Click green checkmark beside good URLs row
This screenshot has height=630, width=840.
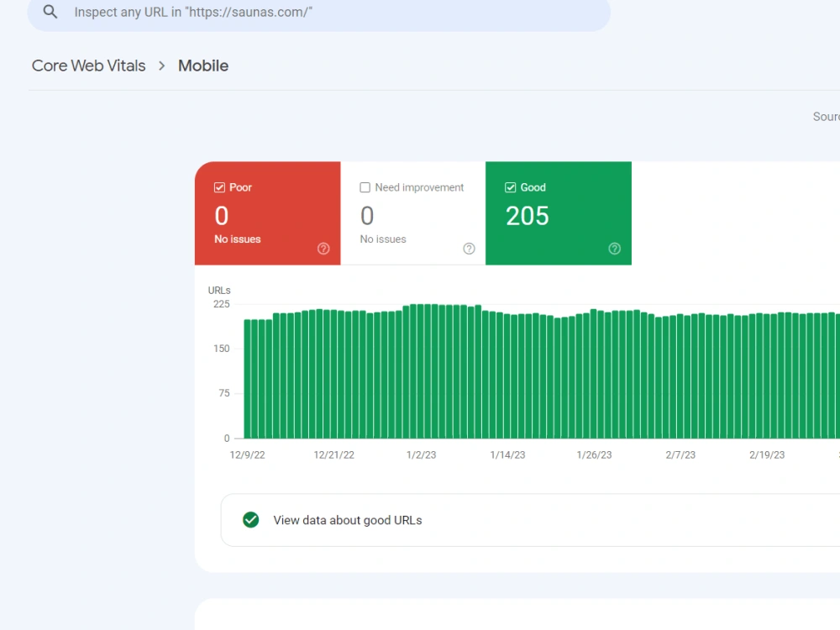(x=250, y=520)
